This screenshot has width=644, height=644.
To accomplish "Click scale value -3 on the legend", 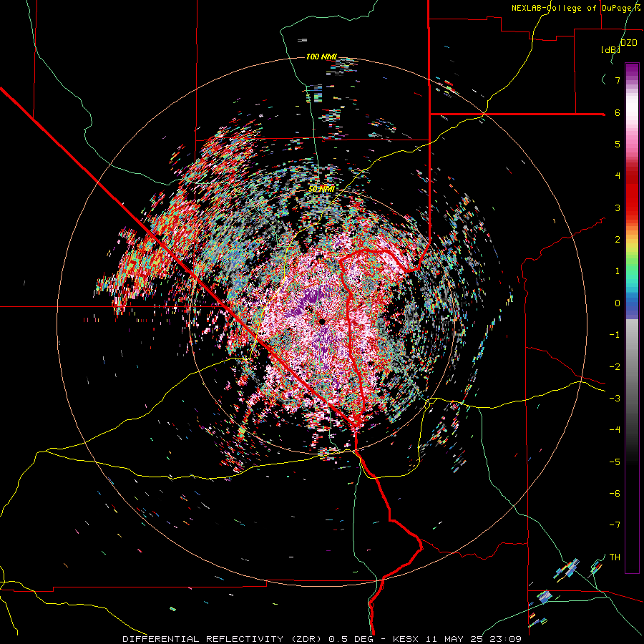I will coord(615,399).
